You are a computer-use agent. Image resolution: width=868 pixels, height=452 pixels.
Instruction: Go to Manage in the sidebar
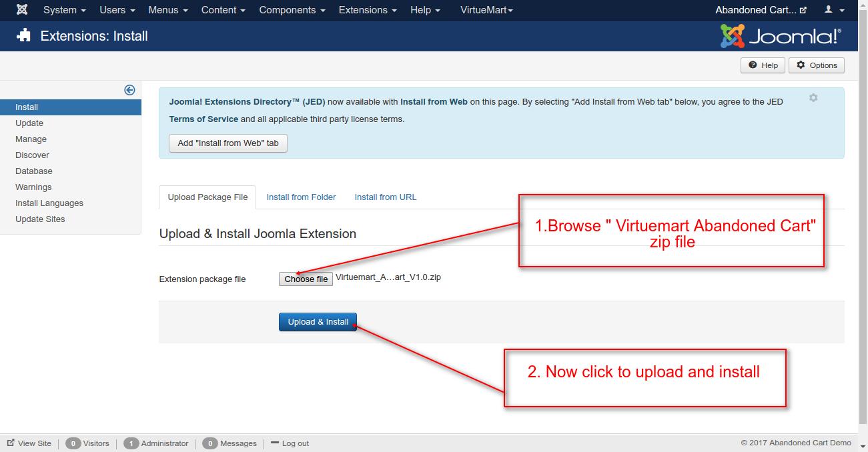pyautogui.click(x=31, y=139)
